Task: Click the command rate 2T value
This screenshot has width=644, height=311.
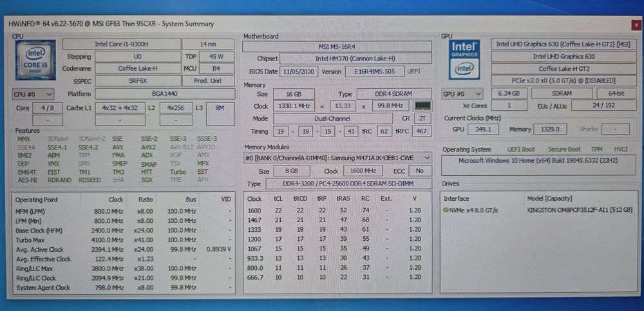Action: pyautogui.click(x=422, y=118)
